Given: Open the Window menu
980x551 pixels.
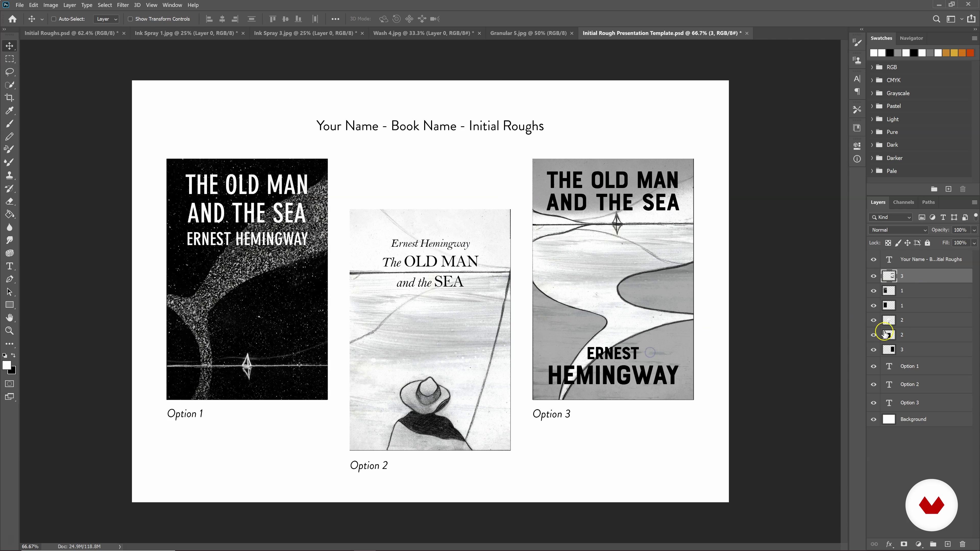Looking at the screenshot, I should (x=172, y=5).
